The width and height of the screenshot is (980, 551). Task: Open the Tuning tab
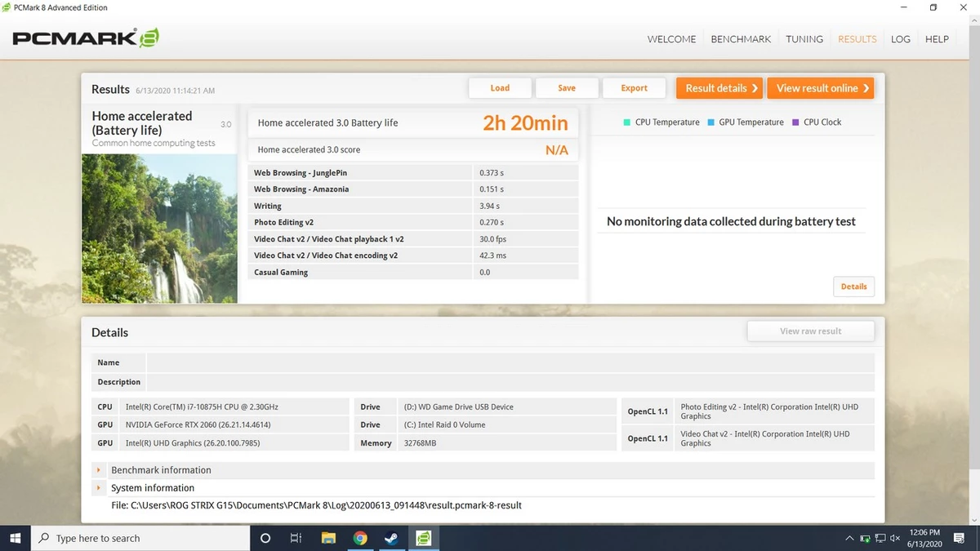[x=804, y=39]
